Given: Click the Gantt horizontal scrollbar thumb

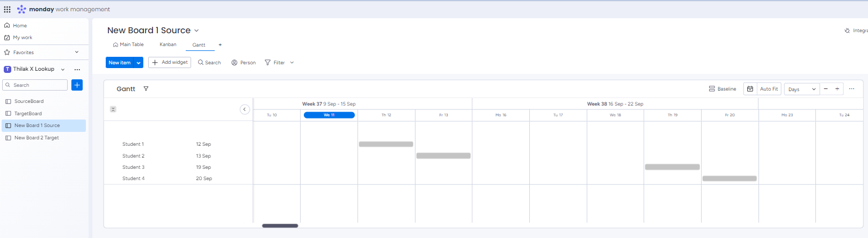Looking at the screenshot, I should (x=280, y=226).
